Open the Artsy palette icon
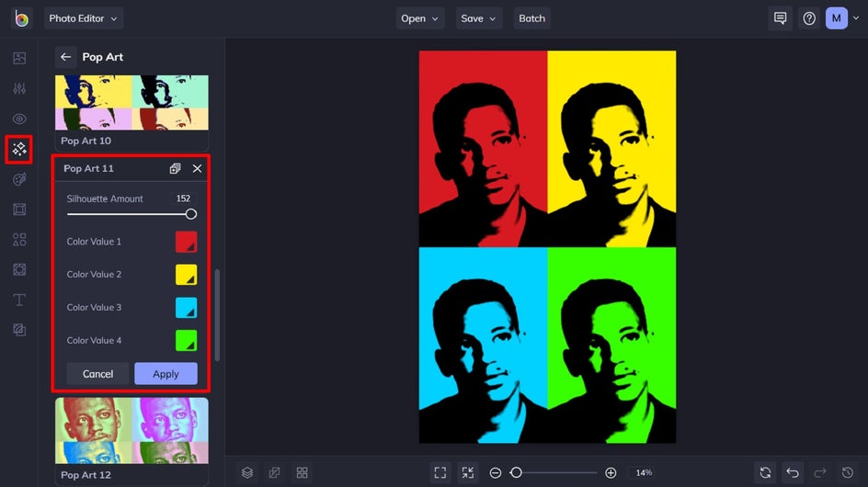This screenshot has width=868, height=487. click(19, 179)
